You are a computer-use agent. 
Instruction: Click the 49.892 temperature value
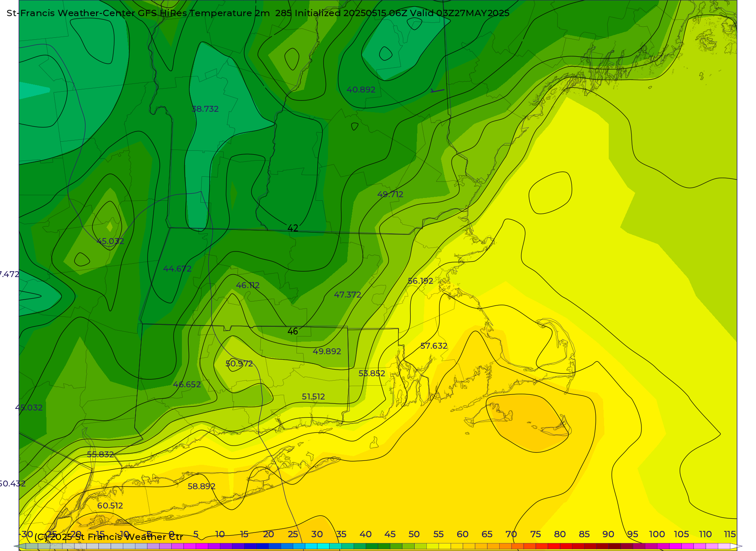click(x=327, y=351)
